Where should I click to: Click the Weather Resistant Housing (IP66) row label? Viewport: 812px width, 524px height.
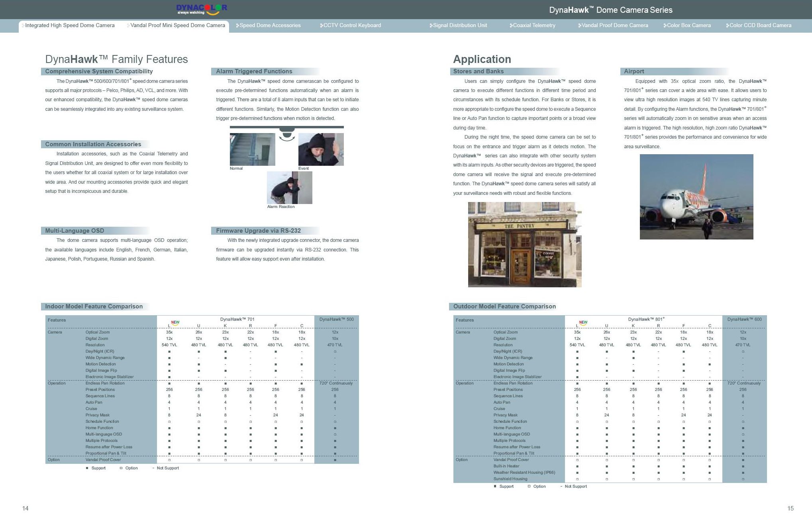(x=524, y=473)
